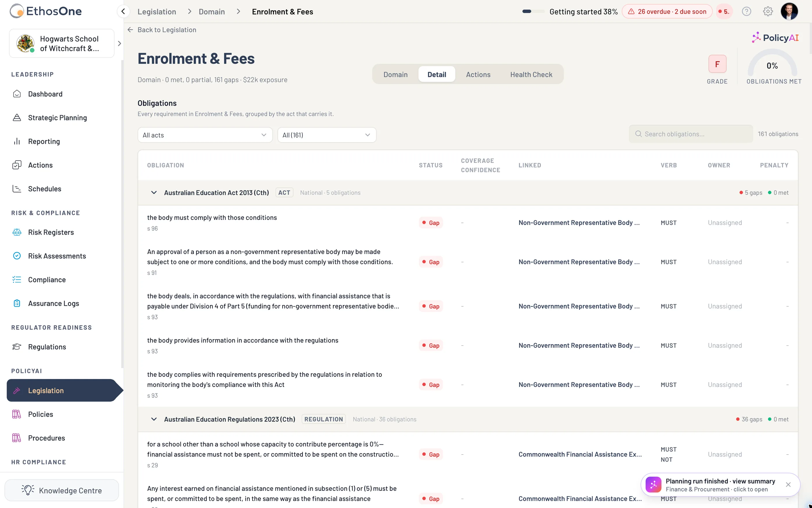The height and width of the screenshot is (508, 812).
Task: Click Gap status for s 91 obligation
Action: (x=431, y=262)
